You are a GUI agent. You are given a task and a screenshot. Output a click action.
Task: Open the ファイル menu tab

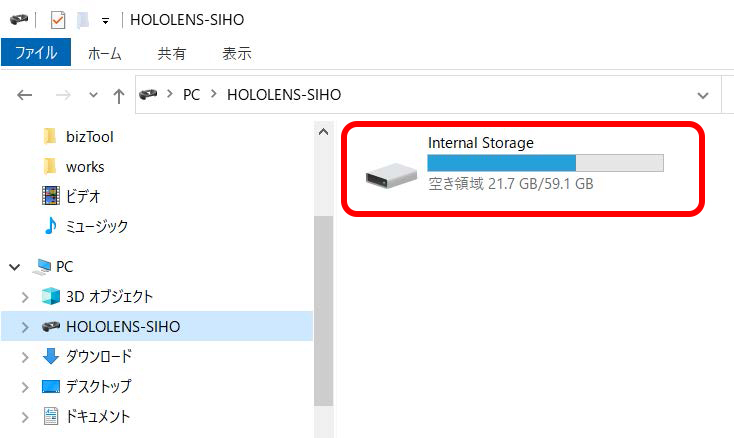36,53
